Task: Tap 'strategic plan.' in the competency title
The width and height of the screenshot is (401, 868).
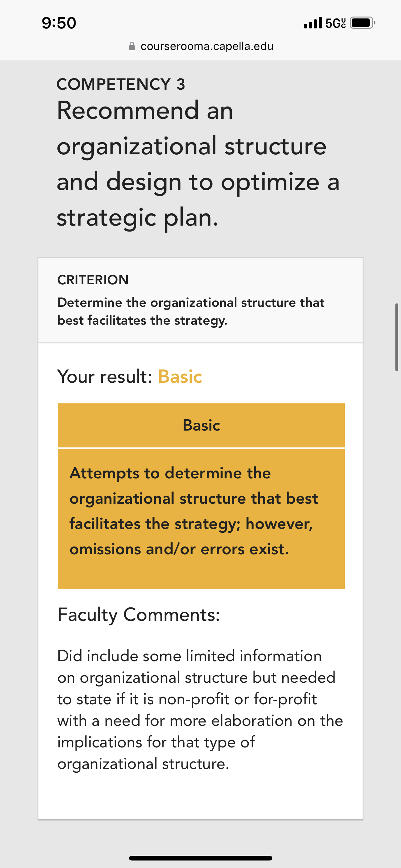Action: [x=138, y=218]
